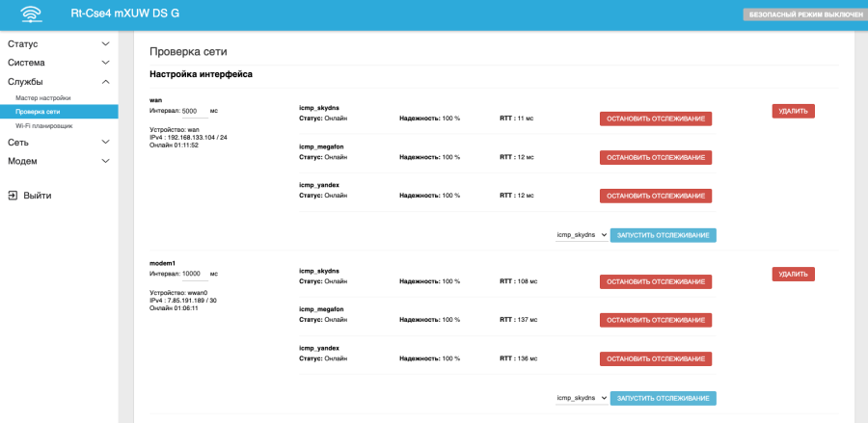Start tracking for modem1 interface
Screen dimensions: 868x423
pyautogui.click(x=665, y=397)
